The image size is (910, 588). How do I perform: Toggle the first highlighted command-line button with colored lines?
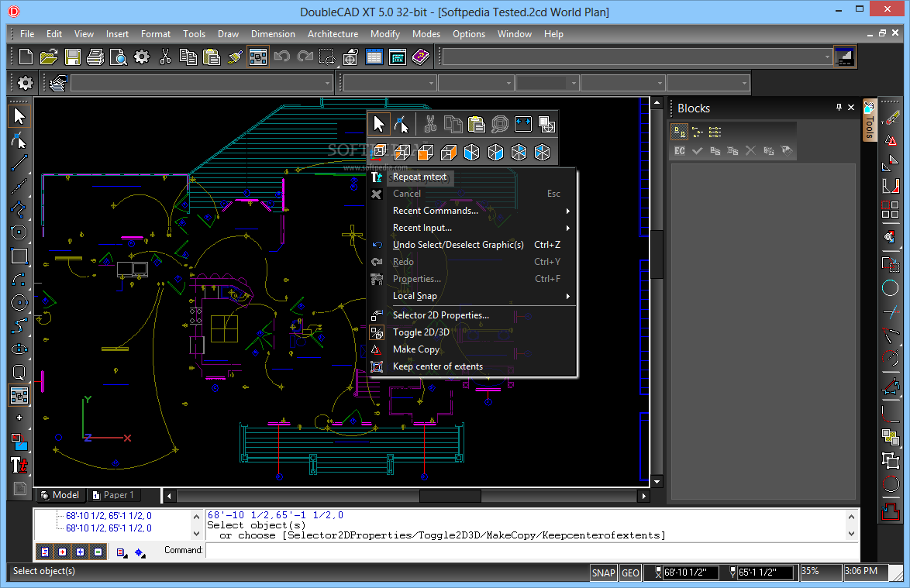coord(45,552)
